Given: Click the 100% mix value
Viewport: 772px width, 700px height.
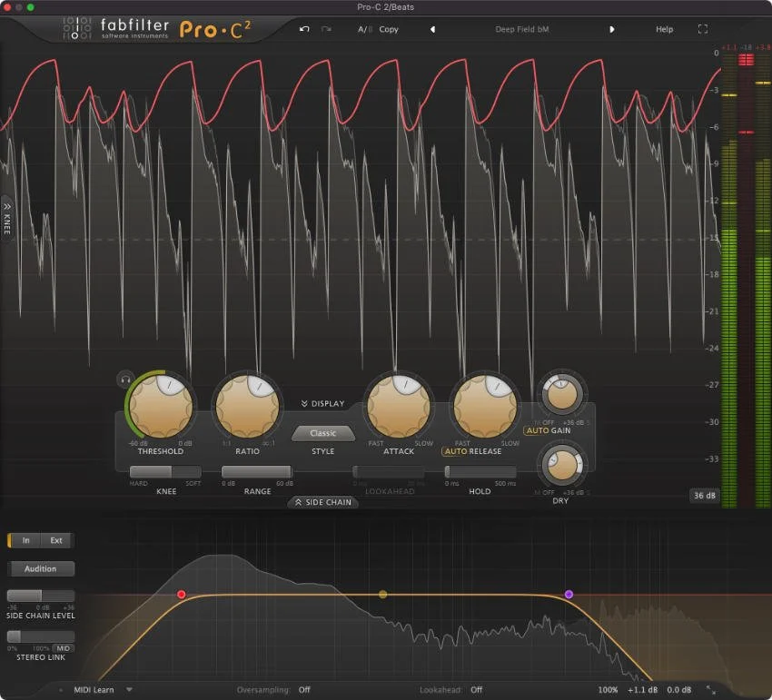Looking at the screenshot, I should [x=608, y=690].
